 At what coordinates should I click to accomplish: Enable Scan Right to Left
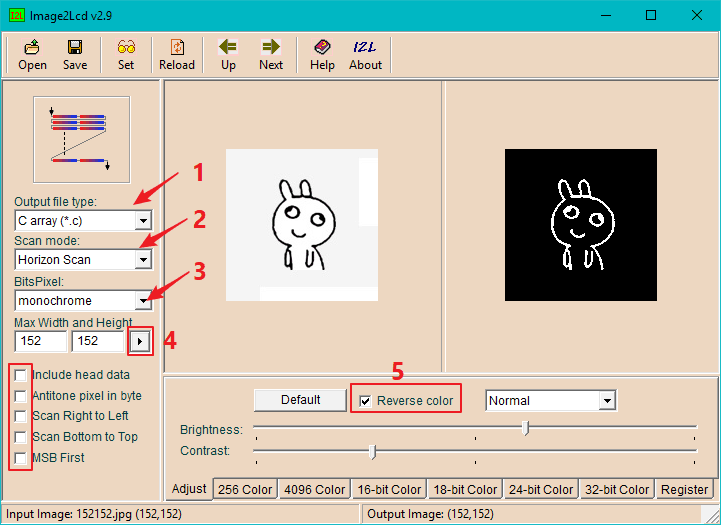[20, 416]
